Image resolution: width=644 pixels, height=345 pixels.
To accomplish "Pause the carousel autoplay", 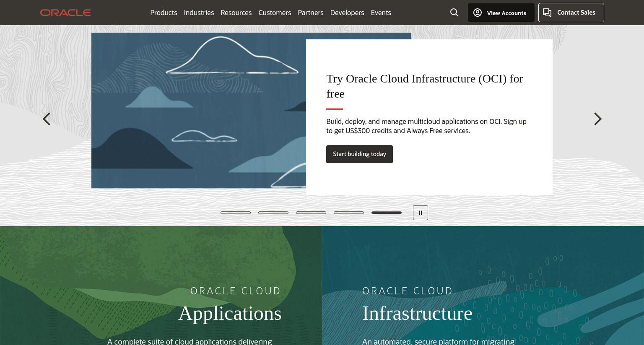I will click(421, 213).
